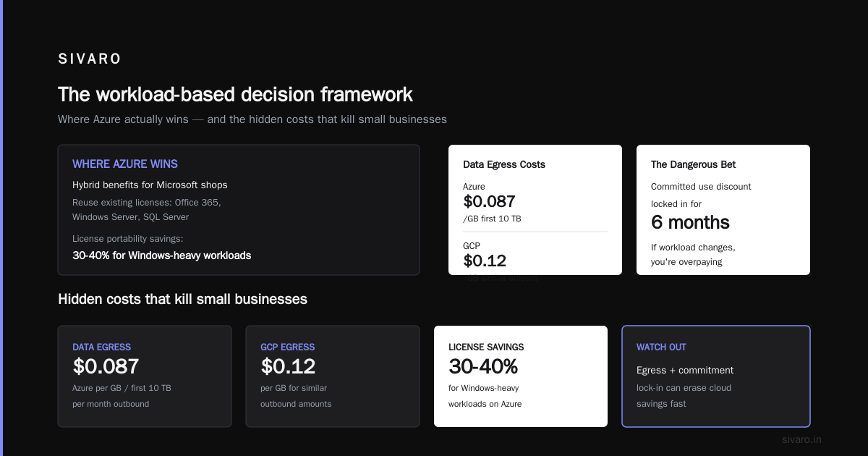Click $0.087 in Data Egress Costs card
868x456 pixels.
click(489, 202)
